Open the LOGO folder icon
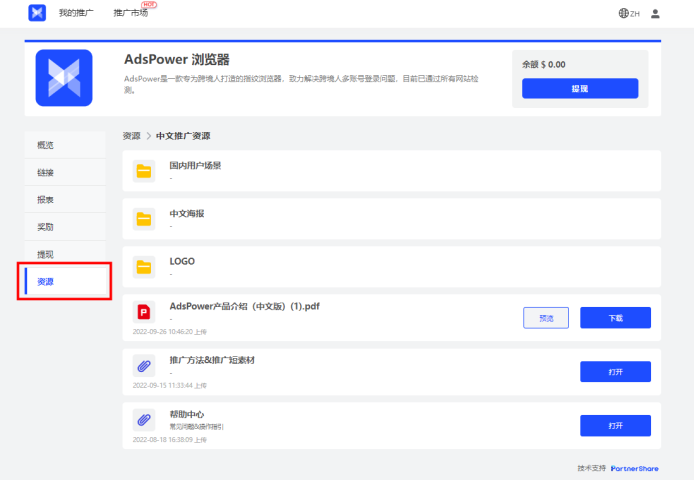The height and width of the screenshot is (480, 694). (144, 267)
